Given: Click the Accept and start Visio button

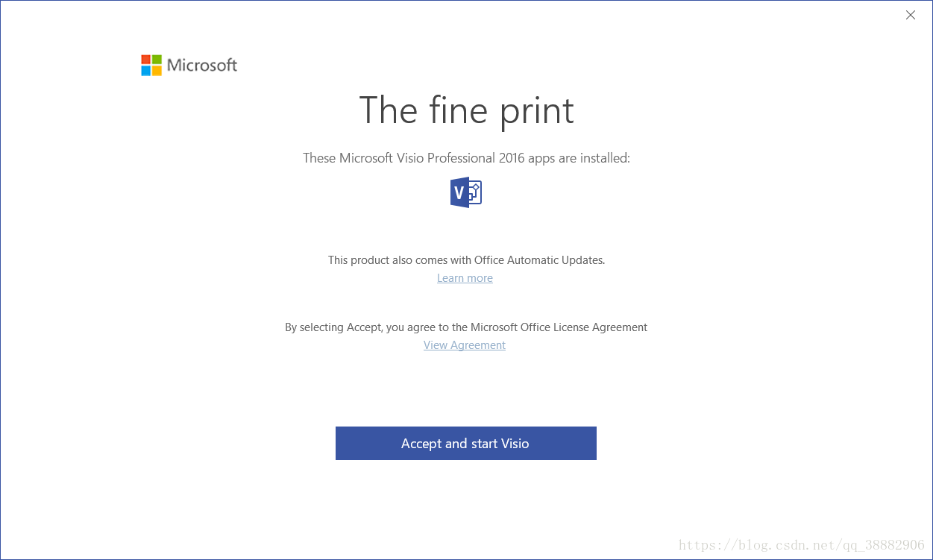Looking at the screenshot, I should pyautogui.click(x=465, y=443).
